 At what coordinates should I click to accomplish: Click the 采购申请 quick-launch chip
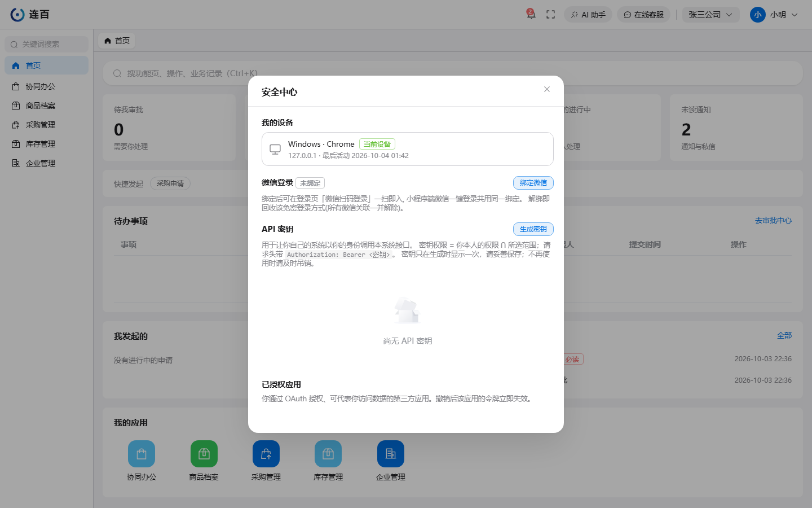[x=170, y=183]
